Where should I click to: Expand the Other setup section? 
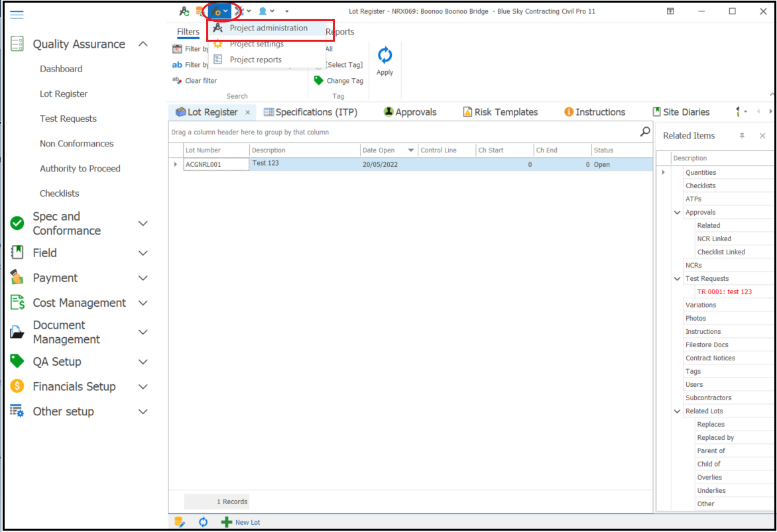(143, 411)
